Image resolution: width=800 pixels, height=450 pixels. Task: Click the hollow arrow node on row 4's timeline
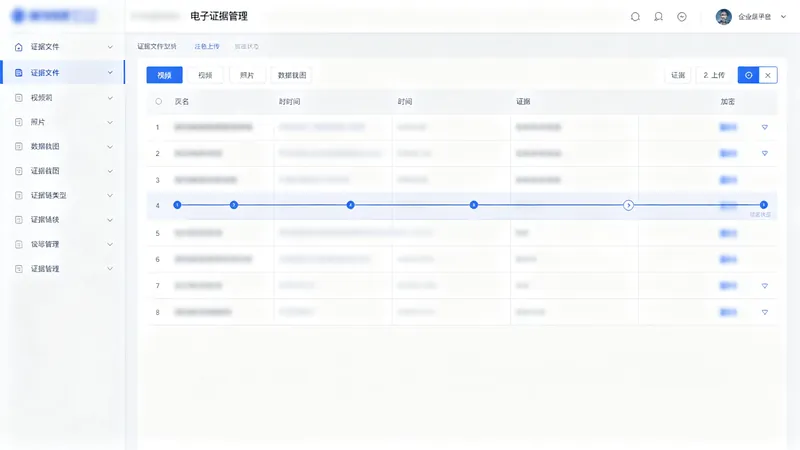tap(629, 205)
